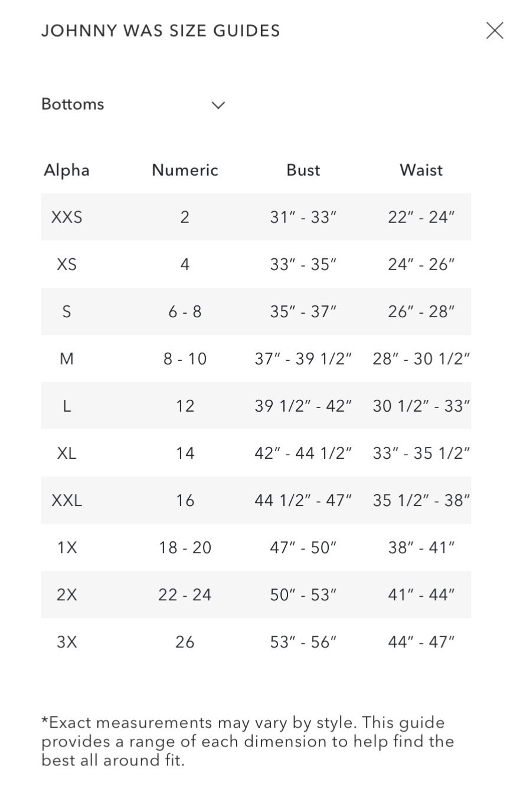520x812 pixels.
Task: Click the exact measurements disclaimer text
Action: [247, 741]
